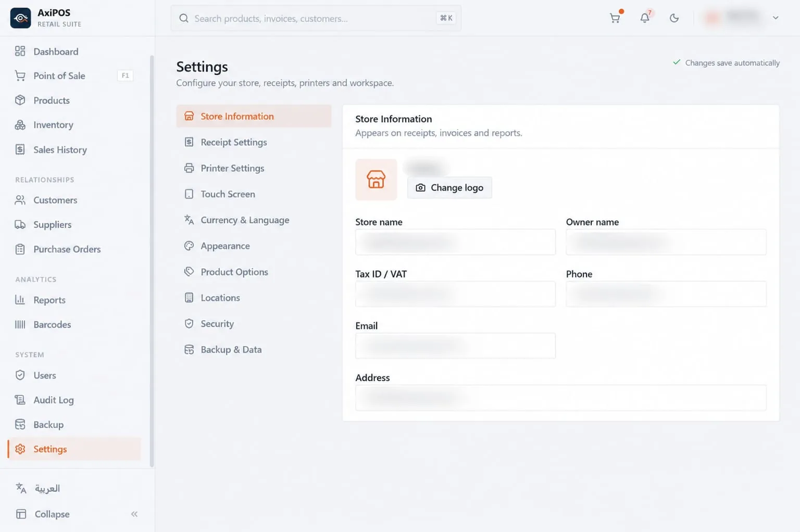Click the AxiPOS eye logo

(20, 18)
